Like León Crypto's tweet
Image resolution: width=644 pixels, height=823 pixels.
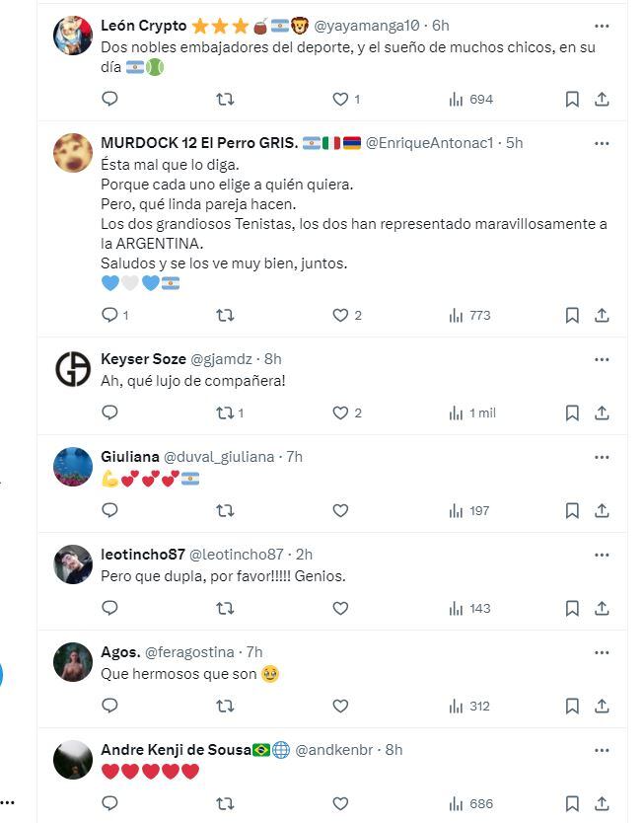[x=340, y=99]
